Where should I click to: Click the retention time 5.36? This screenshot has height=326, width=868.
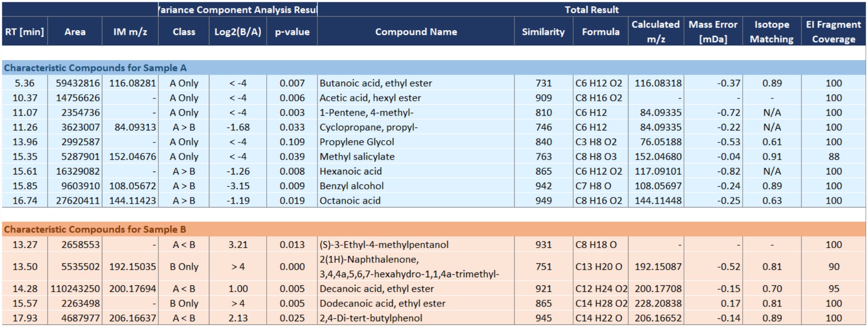point(25,83)
